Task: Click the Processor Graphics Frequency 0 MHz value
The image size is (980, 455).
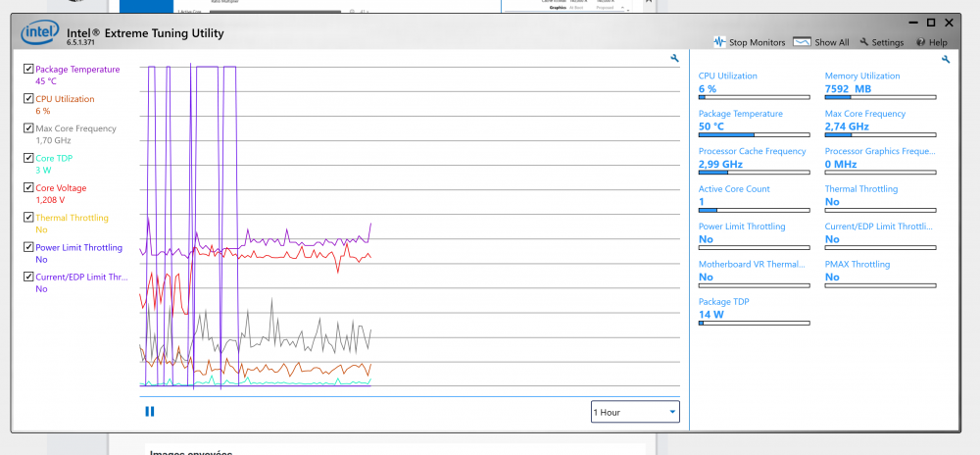Action: 841,165
